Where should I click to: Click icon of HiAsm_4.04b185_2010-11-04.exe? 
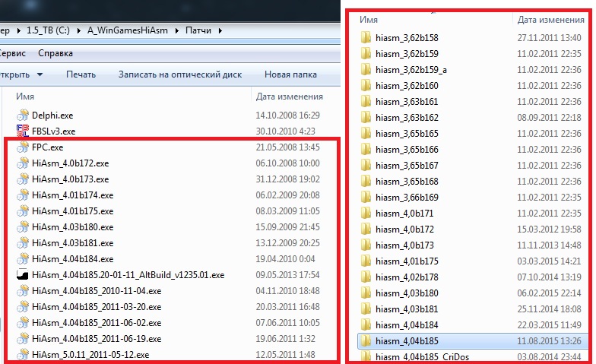pos(23,290)
